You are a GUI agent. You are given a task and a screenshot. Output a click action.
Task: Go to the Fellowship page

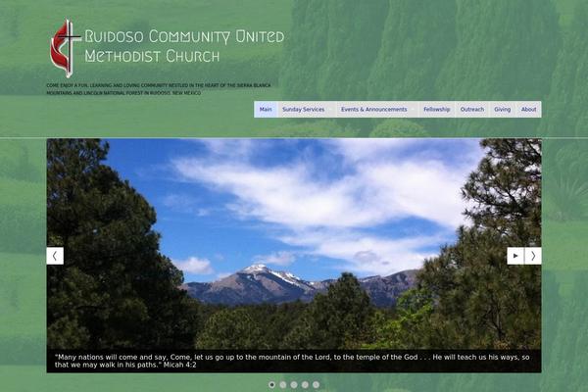pyautogui.click(x=436, y=109)
